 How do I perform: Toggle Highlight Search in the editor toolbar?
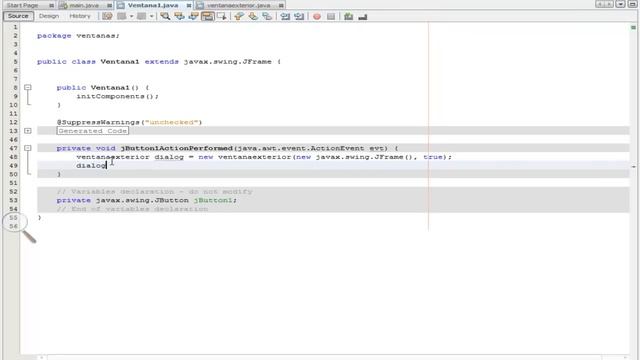[207, 16]
